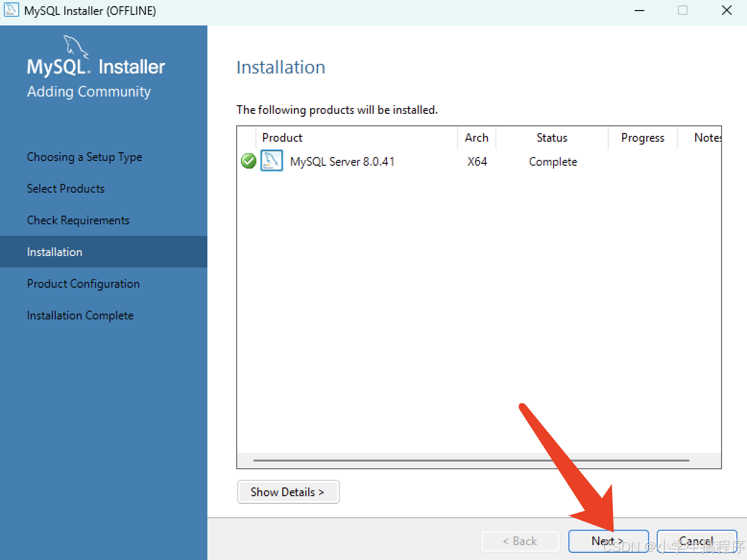Click the MySQL Installer title bar icon
This screenshot has width=747, height=560.
pyautogui.click(x=11, y=10)
